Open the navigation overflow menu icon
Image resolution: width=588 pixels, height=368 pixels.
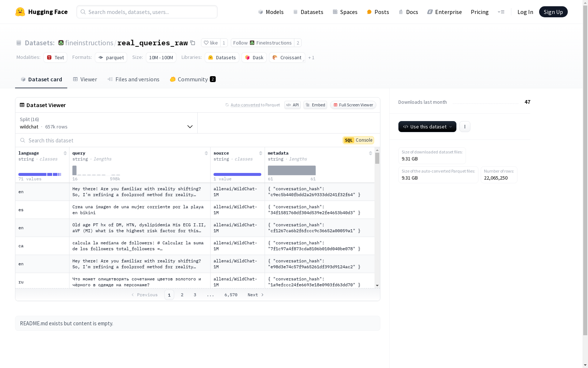tap(501, 12)
